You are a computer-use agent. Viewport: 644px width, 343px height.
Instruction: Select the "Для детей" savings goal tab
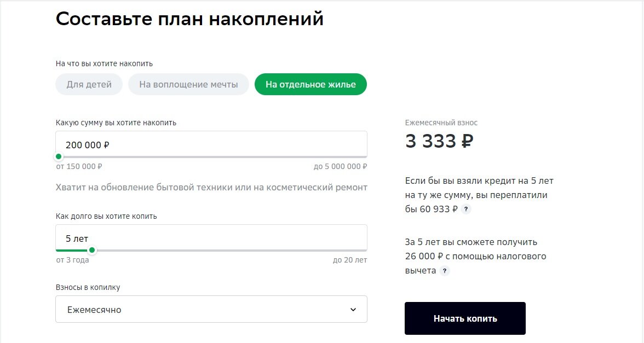click(88, 84)
